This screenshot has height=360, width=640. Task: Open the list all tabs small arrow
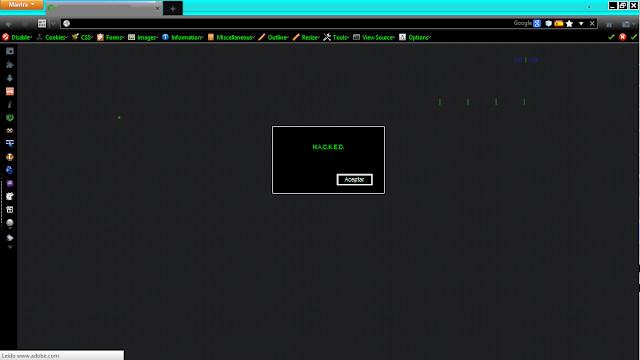pos(589,7)
